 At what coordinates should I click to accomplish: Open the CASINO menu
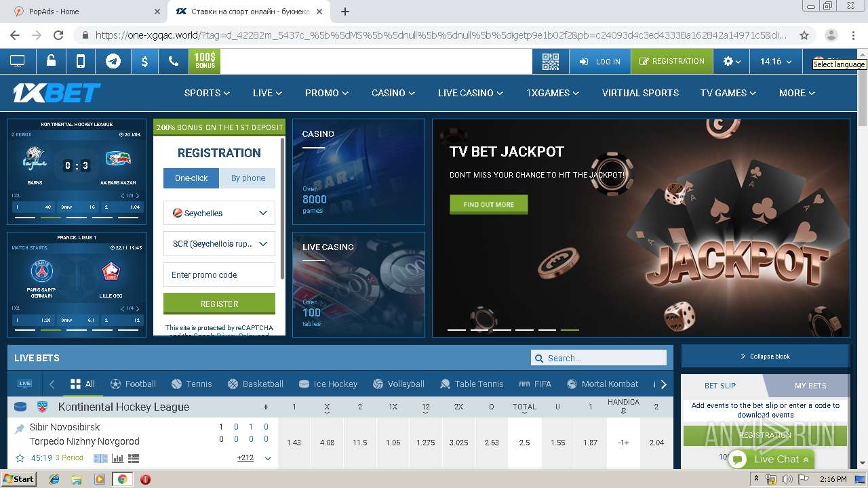pos(393,93)
